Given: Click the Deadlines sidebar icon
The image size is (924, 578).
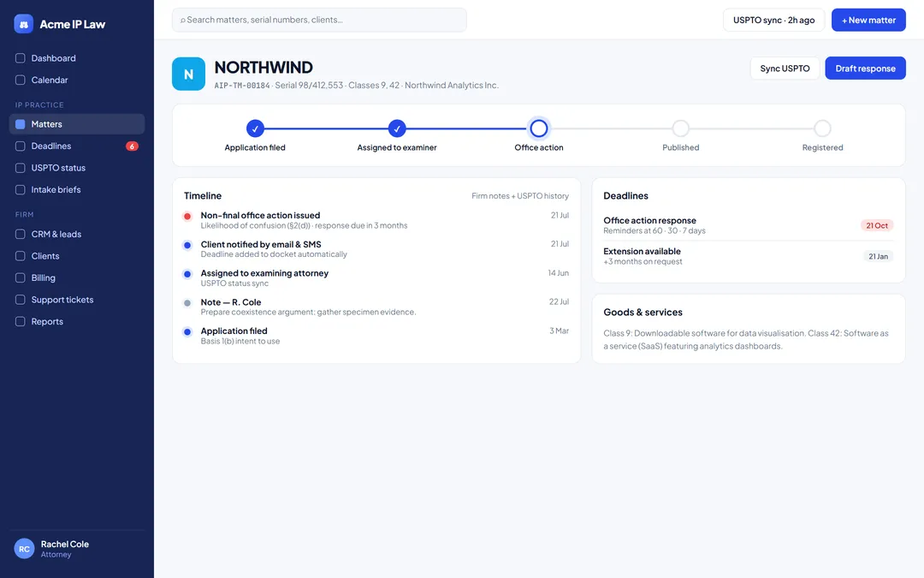Looking at the screenshot, I should [x=20, y=146].
